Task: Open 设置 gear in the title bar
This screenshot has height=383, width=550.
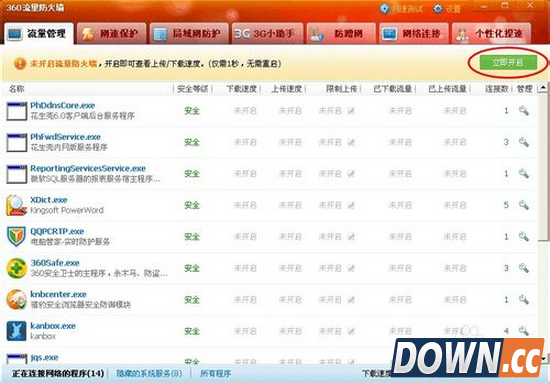Action: tap(447, 8)
